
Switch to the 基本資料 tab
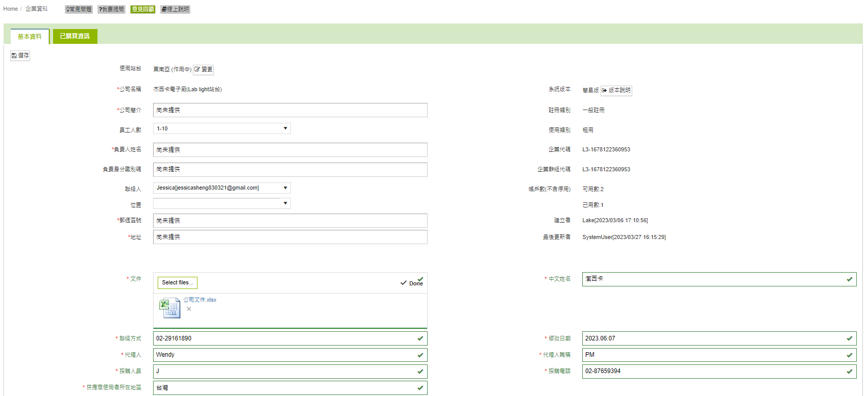[30, 37]
